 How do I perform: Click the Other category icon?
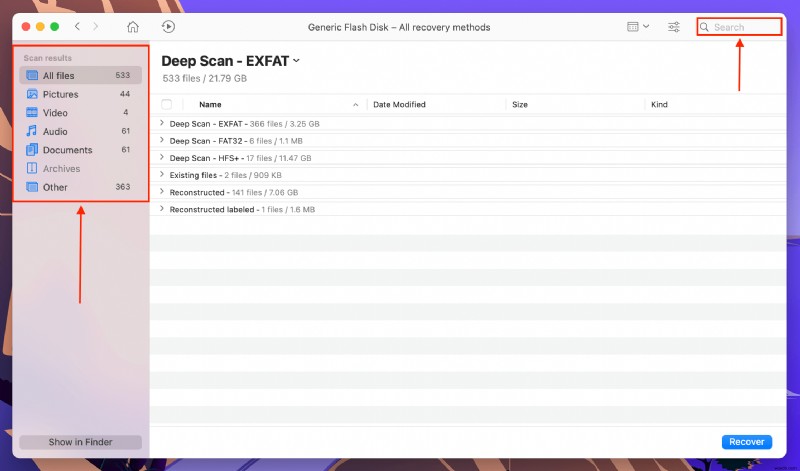tap(32, 187)
